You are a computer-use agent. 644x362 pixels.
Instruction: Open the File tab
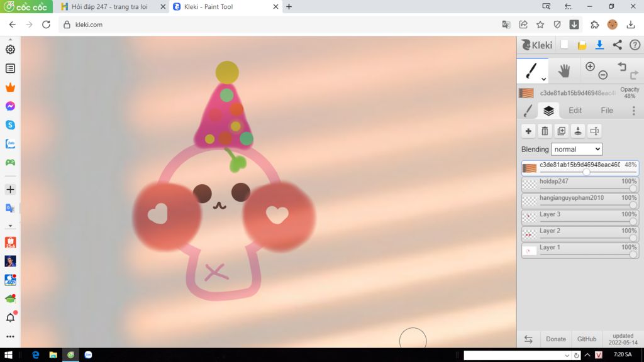[607, 111]
